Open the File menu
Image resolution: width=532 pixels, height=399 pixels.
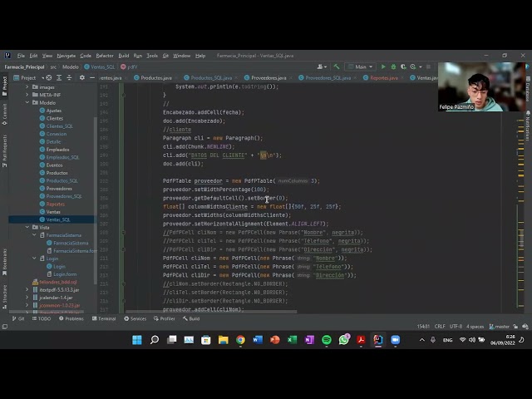21,56
